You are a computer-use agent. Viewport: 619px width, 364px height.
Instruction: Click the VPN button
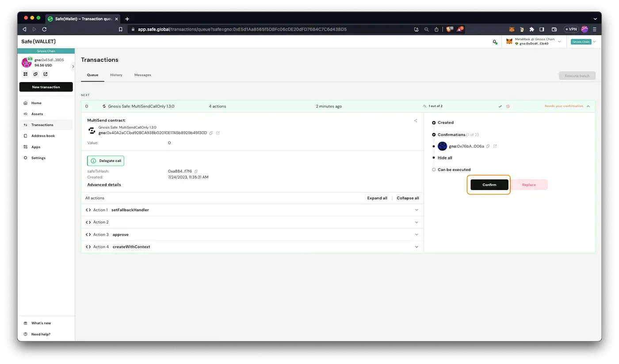tap(571, 29)
